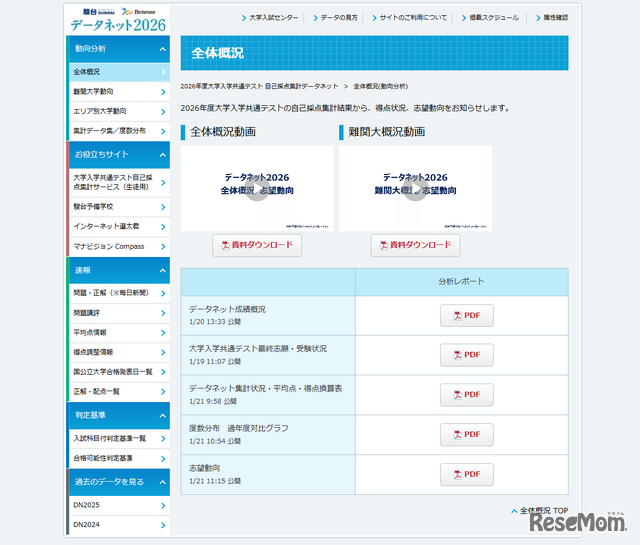Go to 大学入試センター top link
This screenshot has height=545, width=640.
point(273,18)
